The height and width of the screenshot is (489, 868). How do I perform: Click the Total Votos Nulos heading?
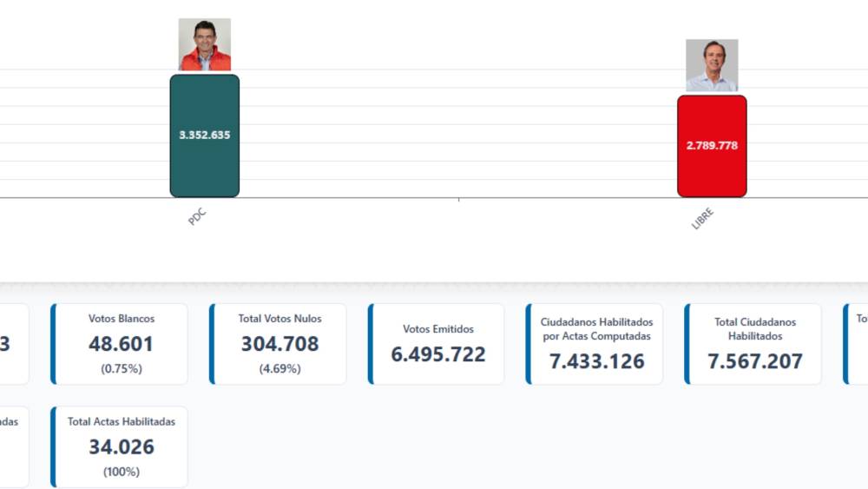[x=279, y=319]
